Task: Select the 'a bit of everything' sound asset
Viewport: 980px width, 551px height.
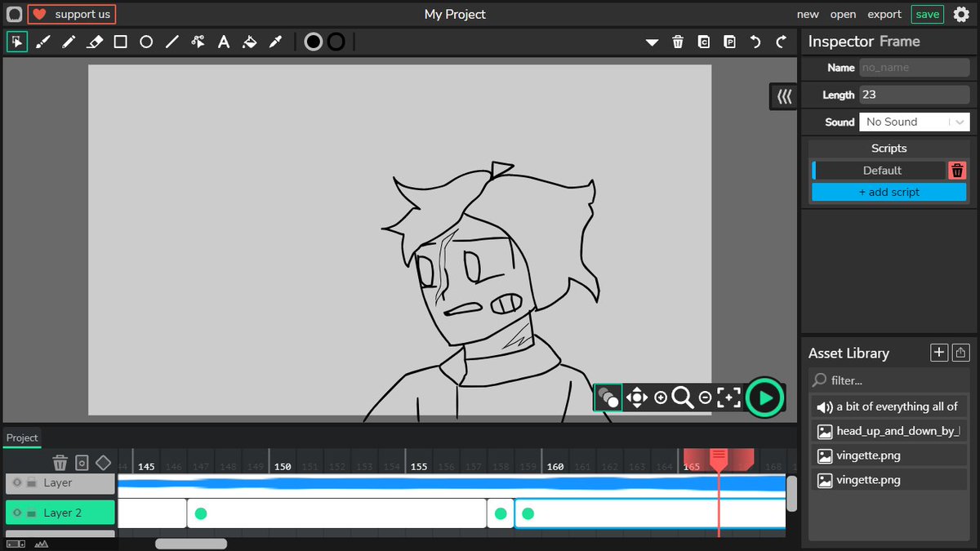Action: coord(890,407)
